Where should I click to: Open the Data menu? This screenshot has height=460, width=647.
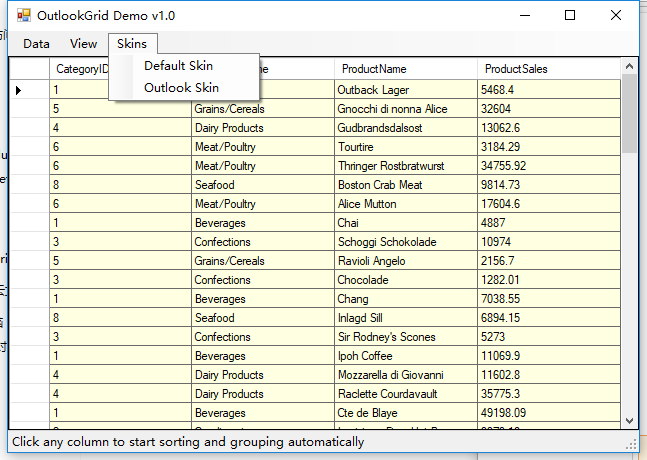tap(36, 44)
